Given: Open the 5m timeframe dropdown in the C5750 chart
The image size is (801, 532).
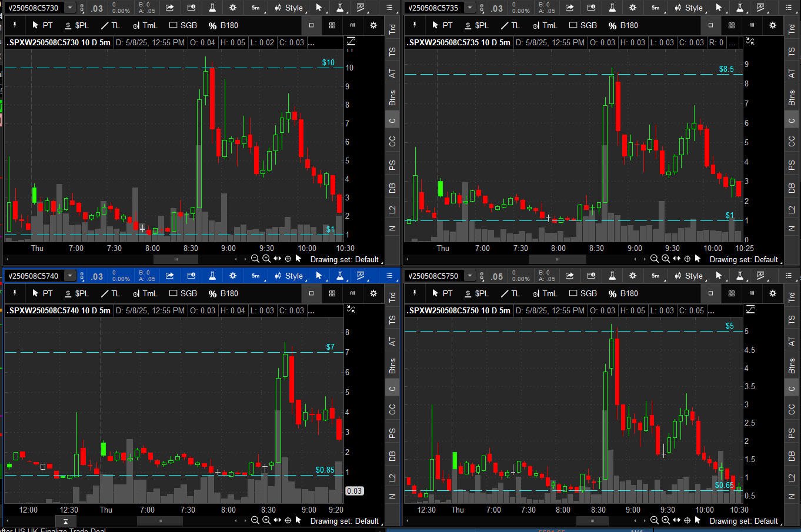Looking at the screenshot, I should coord(655,276).
